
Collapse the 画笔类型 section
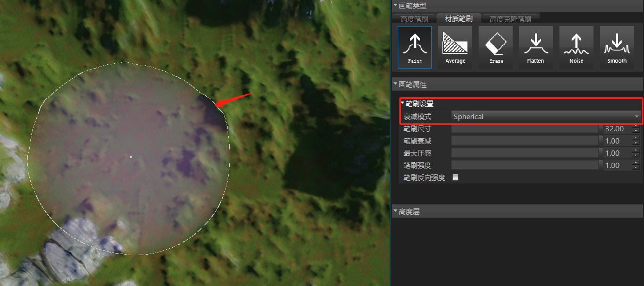click(x=395, y=5)
